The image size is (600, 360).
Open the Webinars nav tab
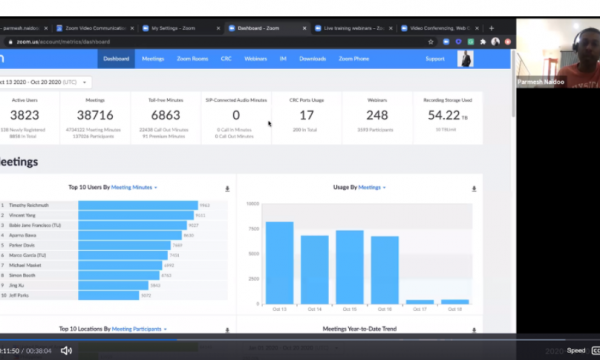[255, 59]
